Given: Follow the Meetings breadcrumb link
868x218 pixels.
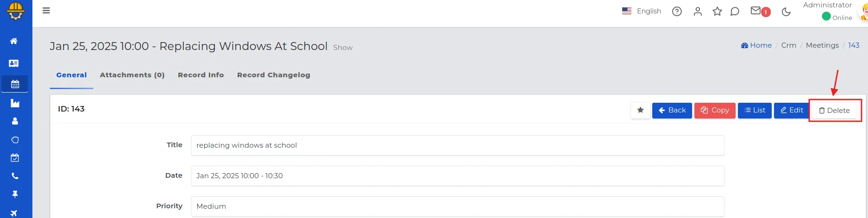Looking at the screenshot, I should tap(822, 45).
